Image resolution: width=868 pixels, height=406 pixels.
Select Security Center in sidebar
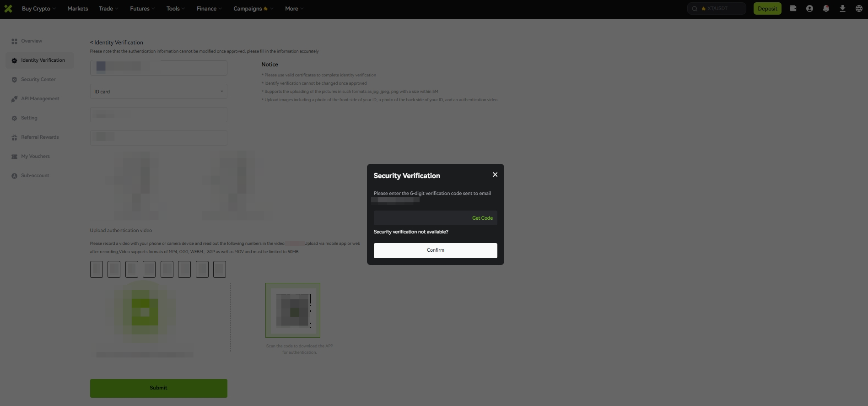38,80
